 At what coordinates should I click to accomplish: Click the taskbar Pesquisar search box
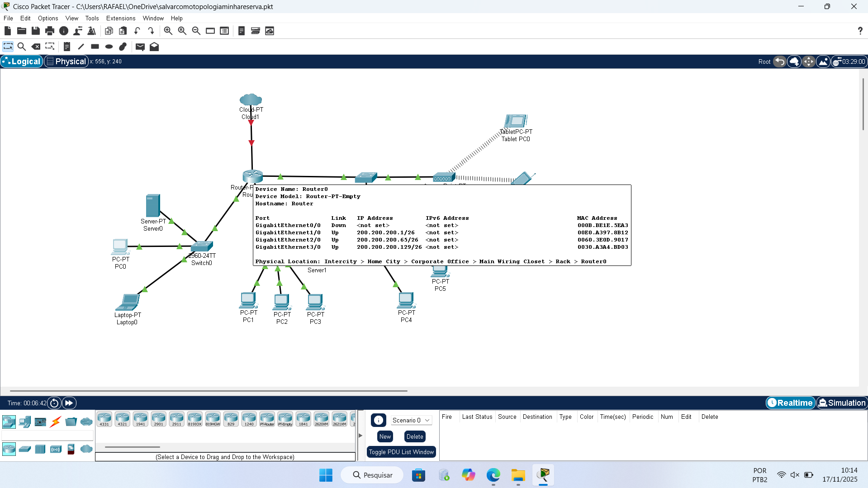pyautogui.click(x=372, y=475)
